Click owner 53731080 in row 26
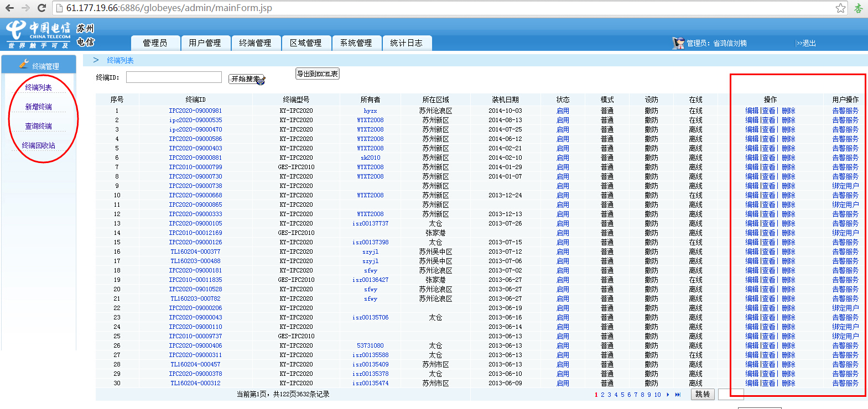Screen dimensions: 868x409 [370, 345]
